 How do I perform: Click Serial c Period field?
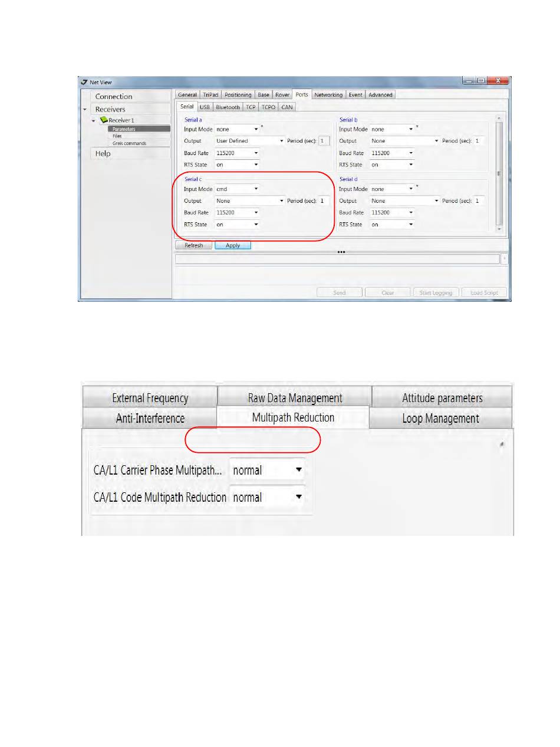[x=324, y=201]
